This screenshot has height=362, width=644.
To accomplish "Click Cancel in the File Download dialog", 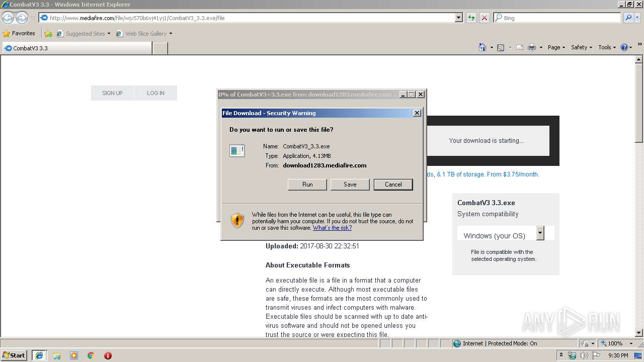I will (x=393, y=185).
